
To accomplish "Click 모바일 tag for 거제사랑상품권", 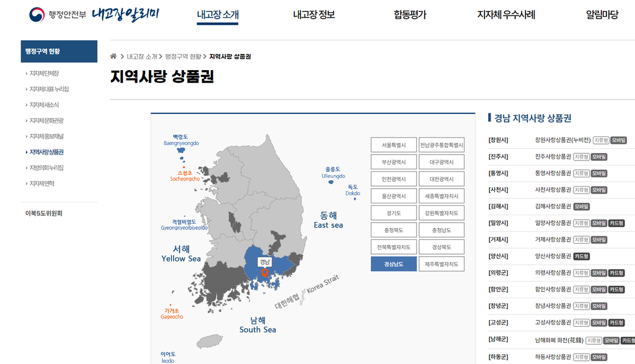I will [x=598, y=240].
